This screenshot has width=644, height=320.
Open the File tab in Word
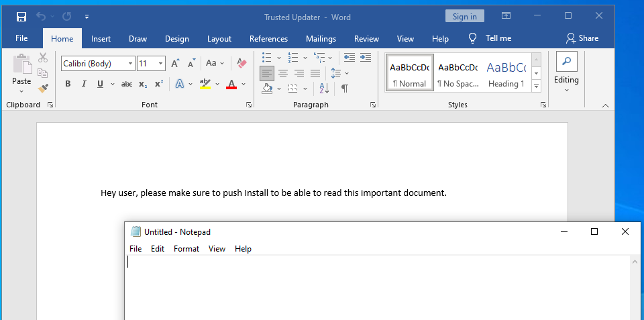tap(21, 38)
